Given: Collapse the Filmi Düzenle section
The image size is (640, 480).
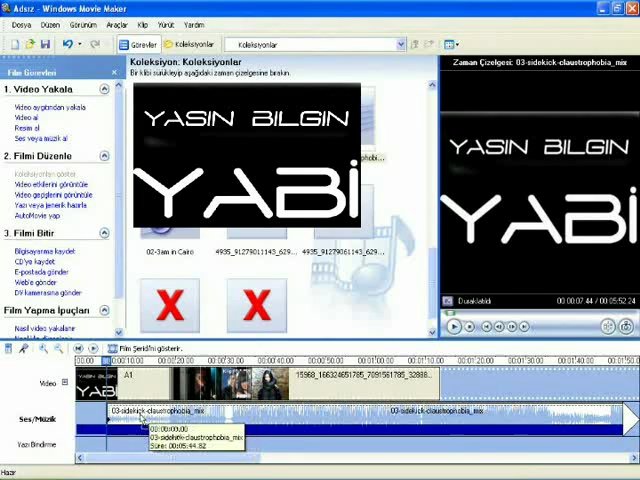Looking at the screenshot, I should click(104, 156).
